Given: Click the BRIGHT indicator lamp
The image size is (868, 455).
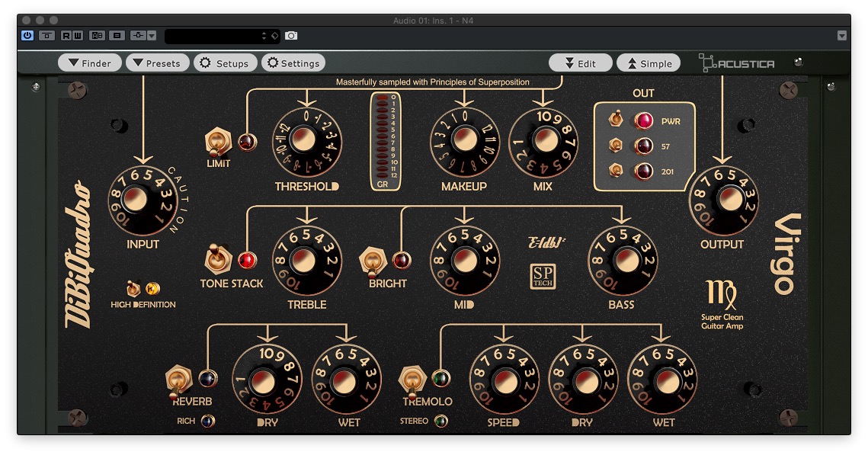Looking at the screenshot, I should click(x=402, y=260).
